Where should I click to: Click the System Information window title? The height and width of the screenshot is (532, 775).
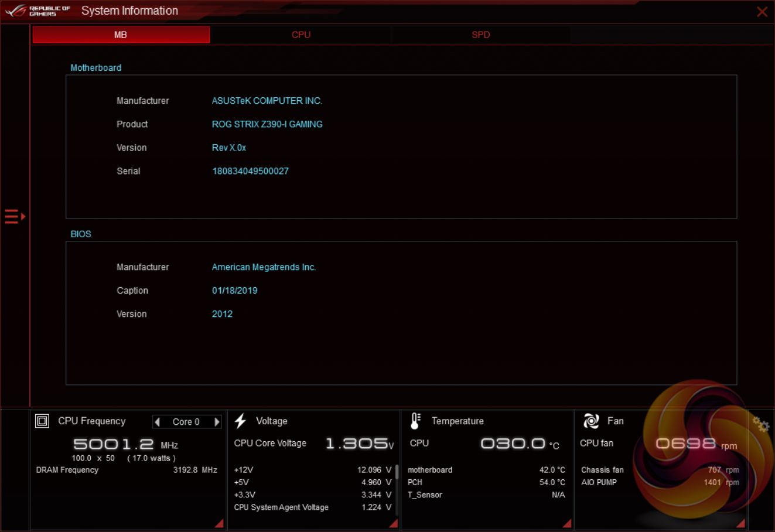129,11
